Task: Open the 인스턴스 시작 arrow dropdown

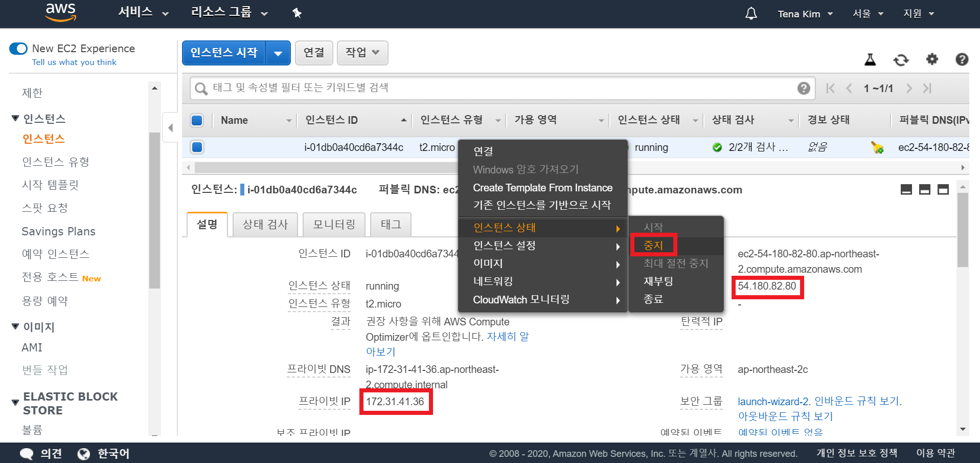Action: (278, 53)
